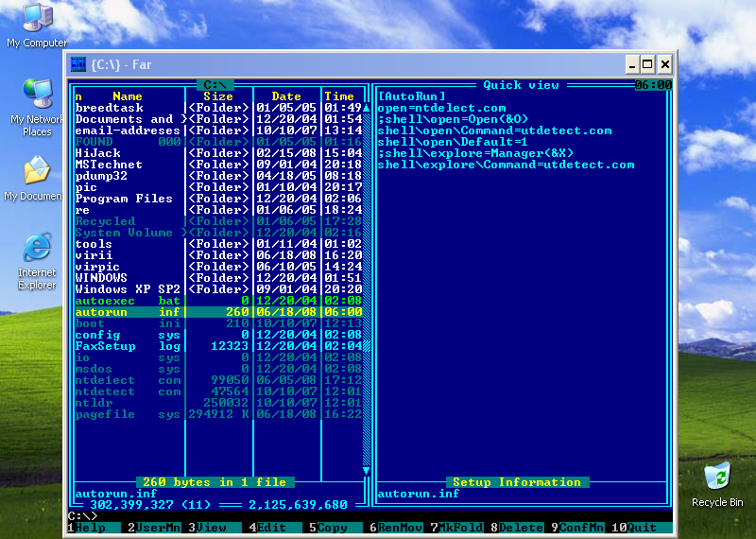Launch Internet Explorer desktop icon
The image size is (756, 539).
pos(37,261)
